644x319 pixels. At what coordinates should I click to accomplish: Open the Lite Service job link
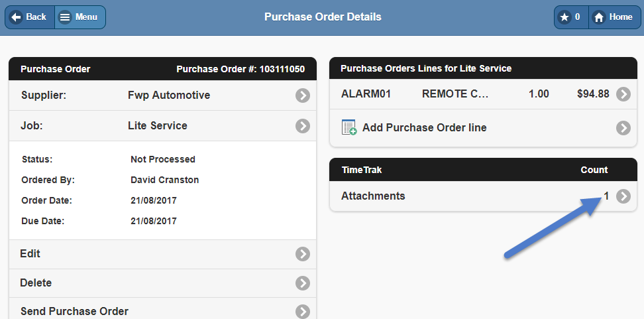[158, 126]
